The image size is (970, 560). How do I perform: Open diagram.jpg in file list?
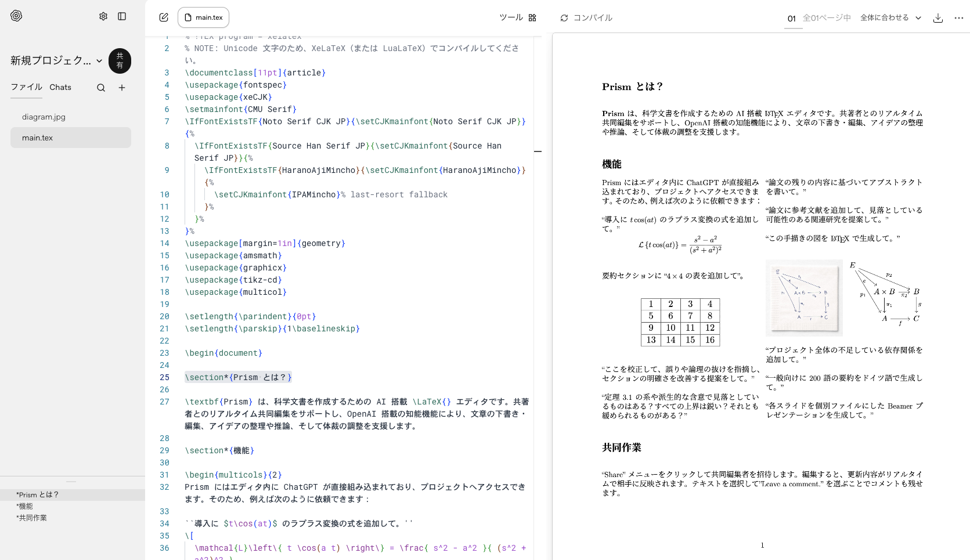pos(44,117)
